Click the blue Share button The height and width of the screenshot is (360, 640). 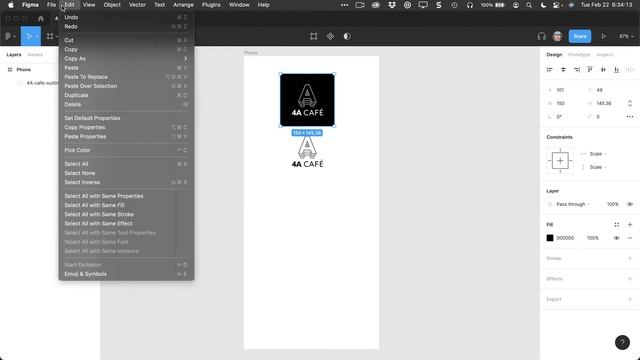pos(580,36)
